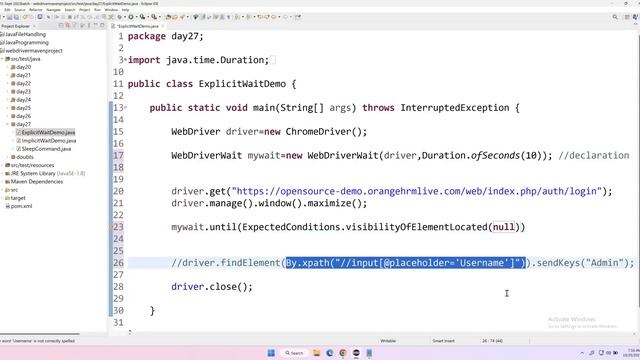Collapse the main method fold on line 13
Image resolution: width=640 pixels, height=360 pixels.
pyautogui.click(x=125, y=107)
